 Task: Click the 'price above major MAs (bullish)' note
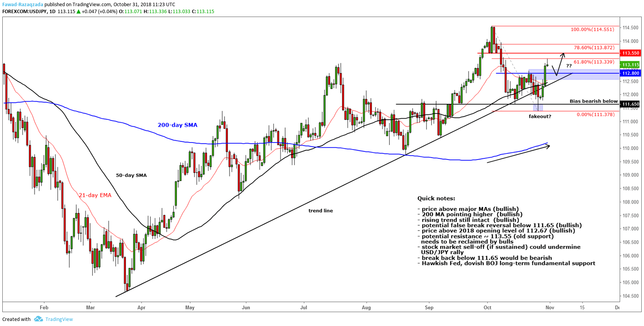click(x=468, y=209)
